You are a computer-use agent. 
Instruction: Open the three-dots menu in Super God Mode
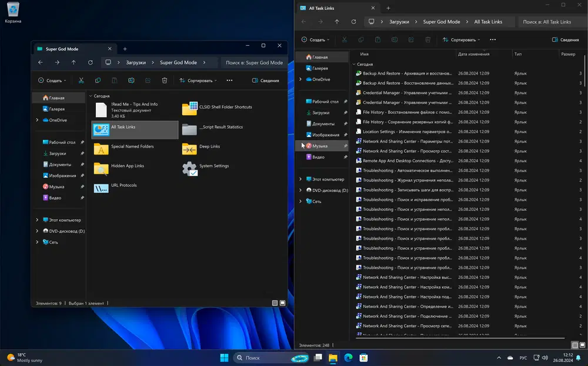(229, 80)
